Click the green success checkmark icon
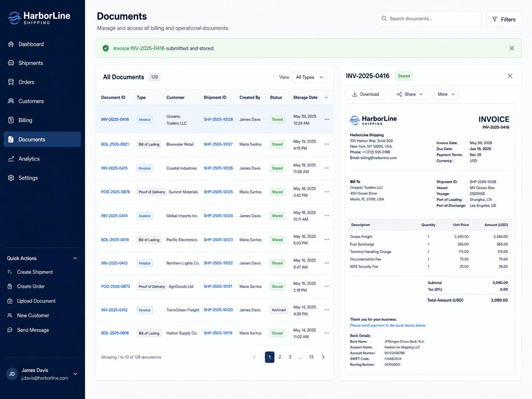This screenshot has width=532, height=399. (106, 48)
